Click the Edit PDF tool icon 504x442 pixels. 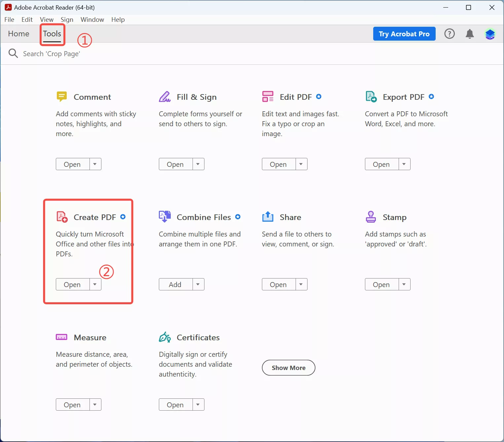click(268, 96)
